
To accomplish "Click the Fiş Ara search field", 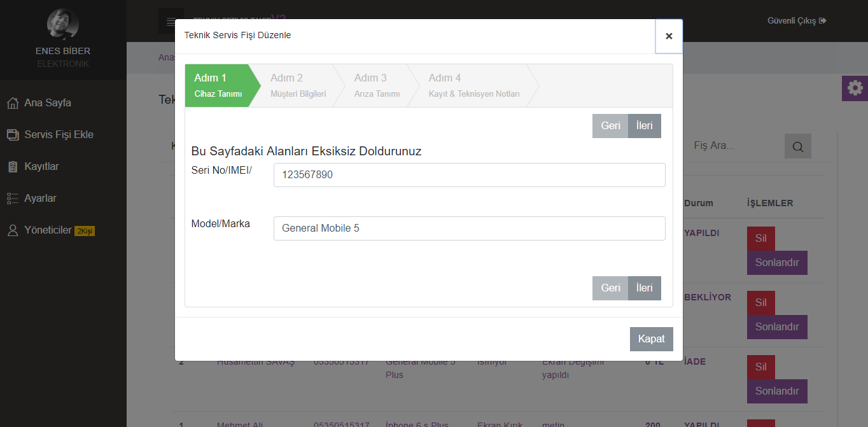I will [x=735, y=146].
